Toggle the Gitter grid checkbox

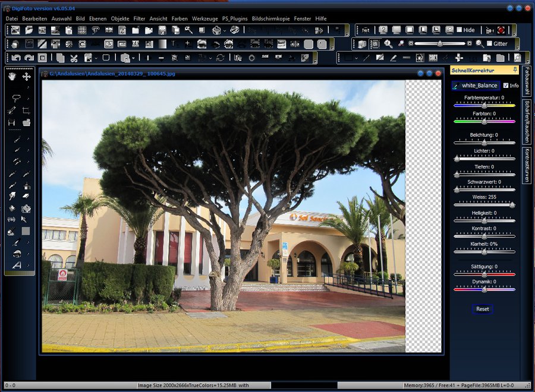[489, 44]
